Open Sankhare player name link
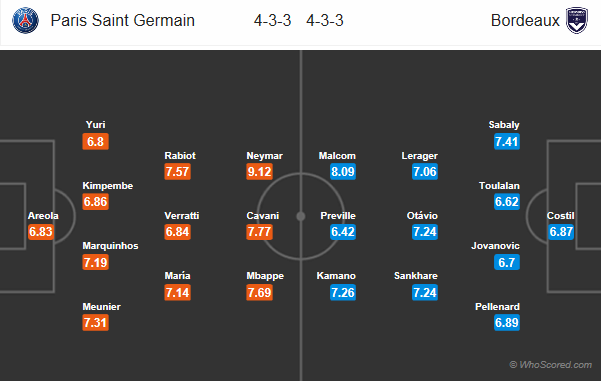This screenshot has height=381, width=601. (416, 276)
